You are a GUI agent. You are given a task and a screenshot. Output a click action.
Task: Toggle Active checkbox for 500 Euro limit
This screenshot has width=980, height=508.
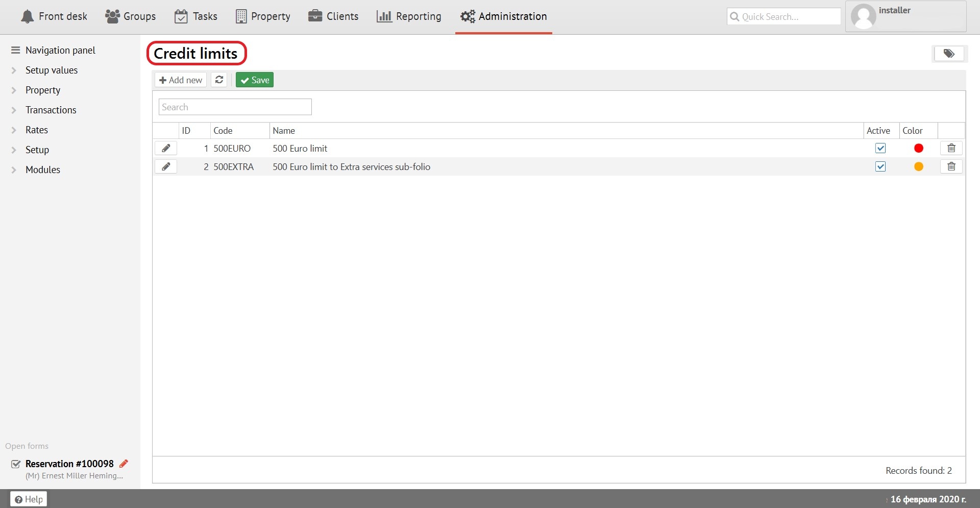click(x=880, y=148)
